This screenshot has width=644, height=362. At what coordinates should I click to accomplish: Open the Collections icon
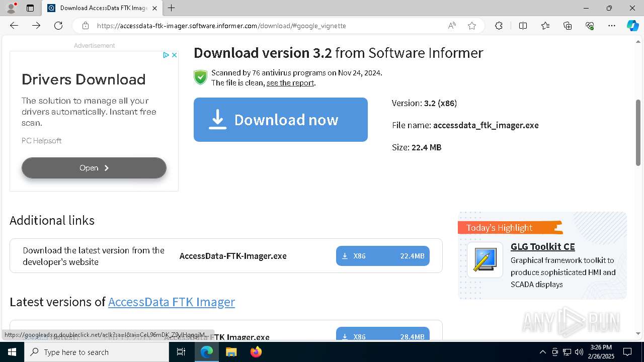point(568,26)
